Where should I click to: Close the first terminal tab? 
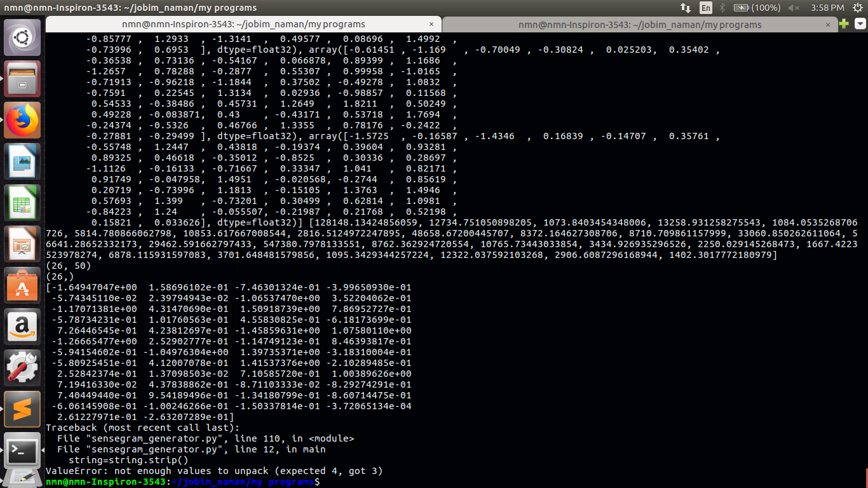tap(432, 24)
